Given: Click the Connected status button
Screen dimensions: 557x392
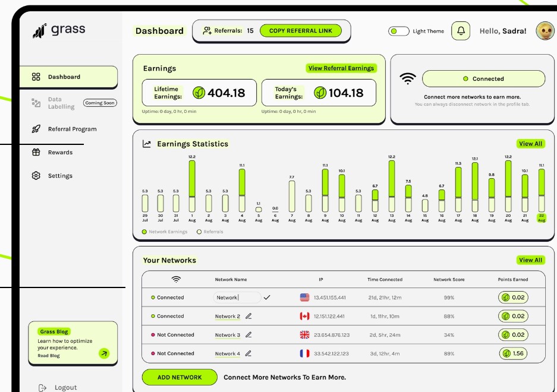Looking at the screenshot, I should (x=483, y=79).
